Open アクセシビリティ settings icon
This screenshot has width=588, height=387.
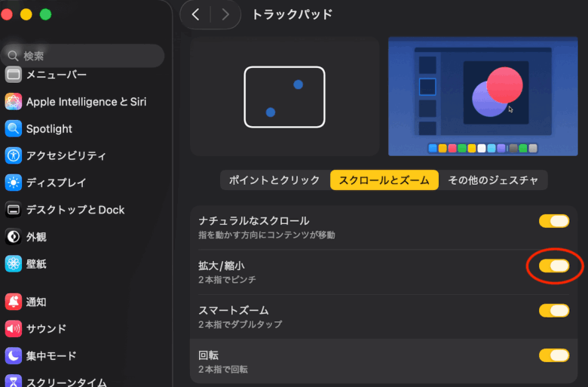click(x=14, y=156)
